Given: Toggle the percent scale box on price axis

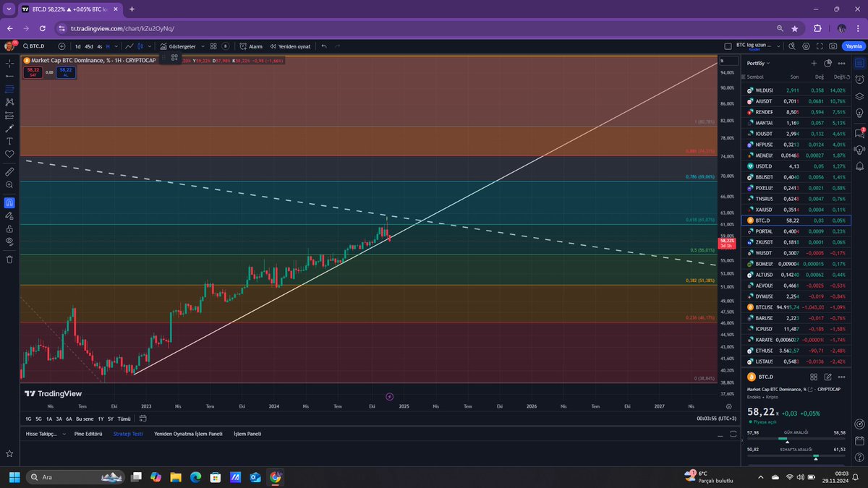Looking at the screenshot, I should (x=728, y=61).
